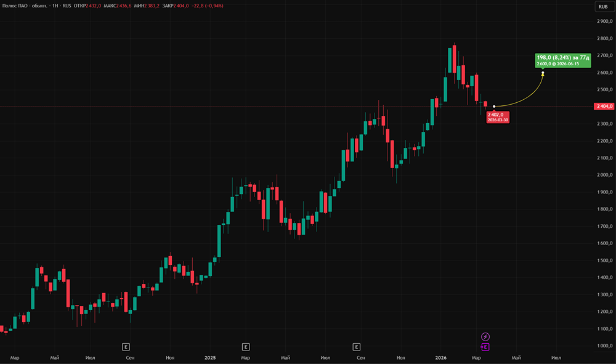This screenshot has width=616, height=364.
Task: Click the 2 500,0 price axis label
Action: (605, 89)
